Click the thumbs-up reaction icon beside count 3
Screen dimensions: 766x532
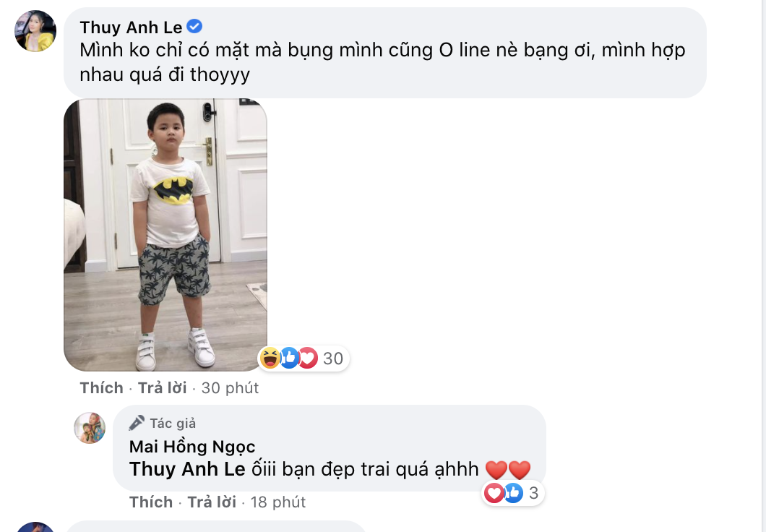coord(513,493)
